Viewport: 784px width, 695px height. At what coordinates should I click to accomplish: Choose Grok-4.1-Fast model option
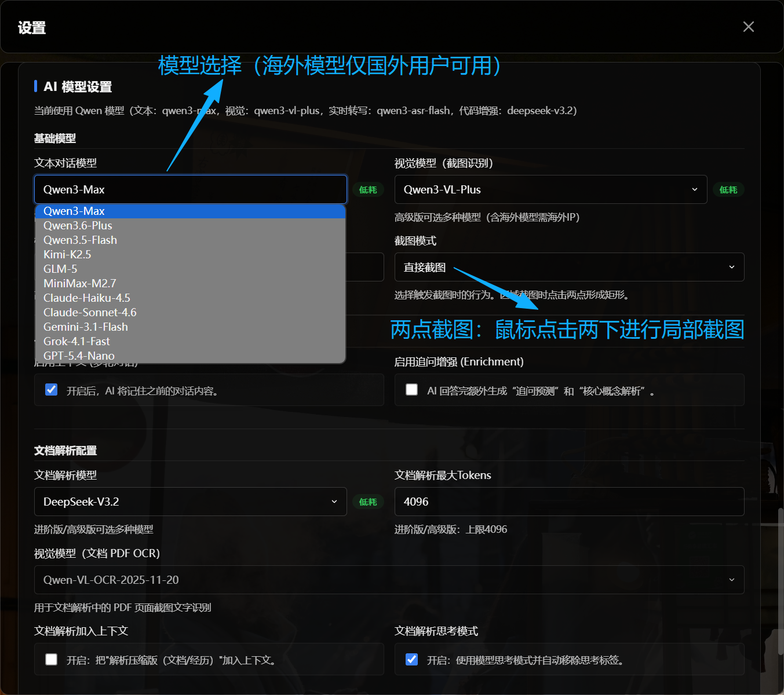coord(191,342)
